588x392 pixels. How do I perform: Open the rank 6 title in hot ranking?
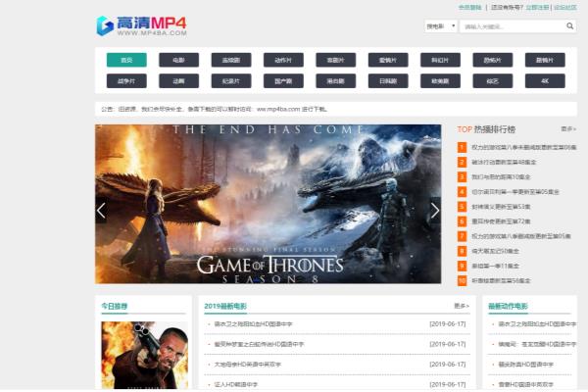coord(501,221)
